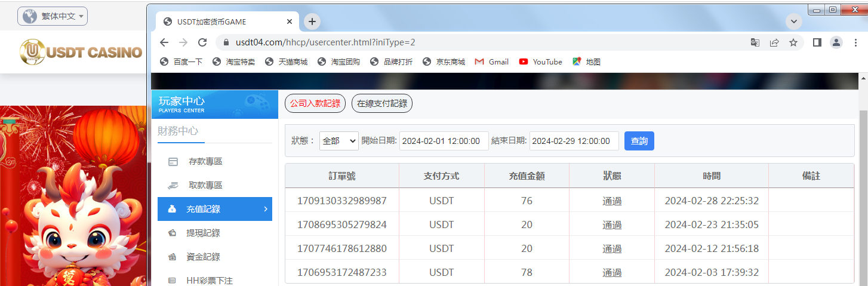Open the translate page icon
This screenshot has height=286, width=868.
coord(755,42)
